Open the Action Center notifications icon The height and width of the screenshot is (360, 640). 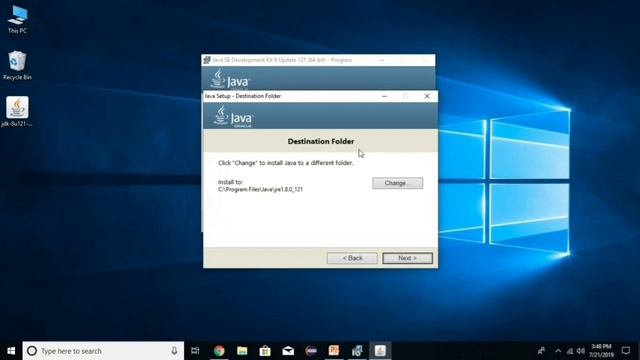(x=626, y=351)
